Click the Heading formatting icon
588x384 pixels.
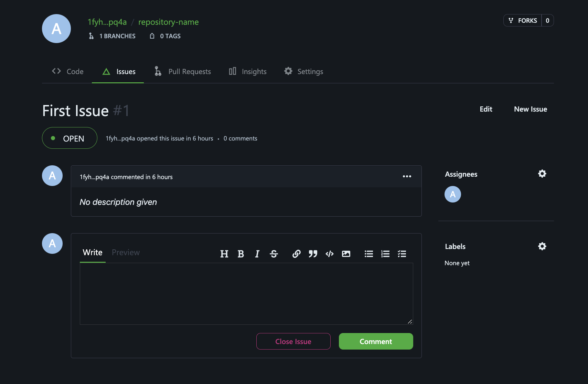coord(224,254)
